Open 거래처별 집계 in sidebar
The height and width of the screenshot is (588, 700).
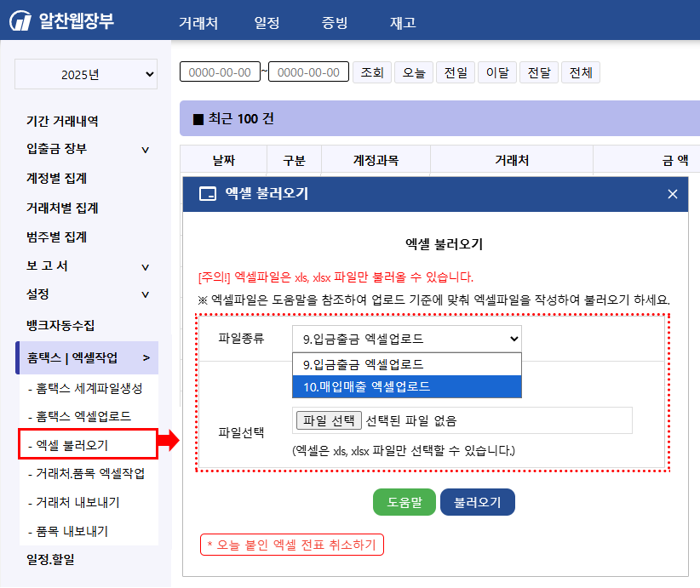(62, 208)
